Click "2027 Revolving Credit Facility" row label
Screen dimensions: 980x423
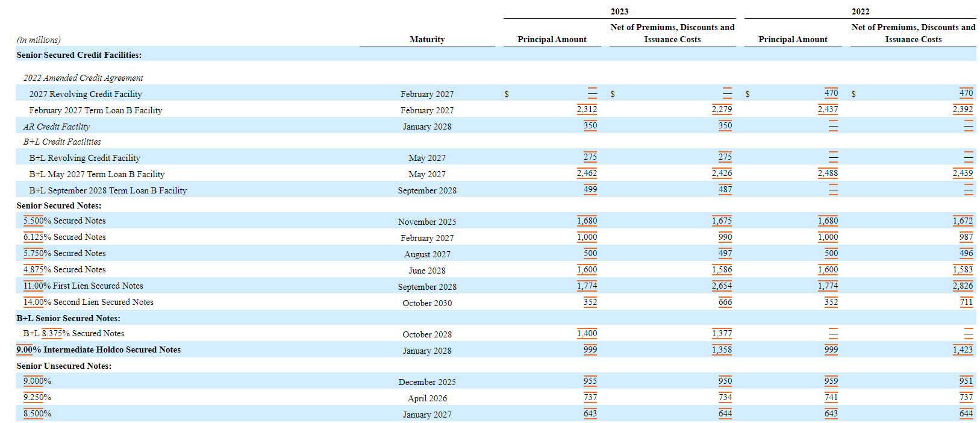click(86, 94)
